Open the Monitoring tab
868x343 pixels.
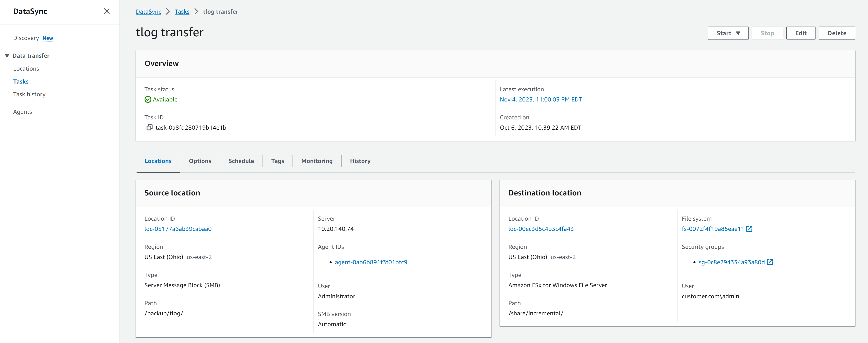coord(316,161)
